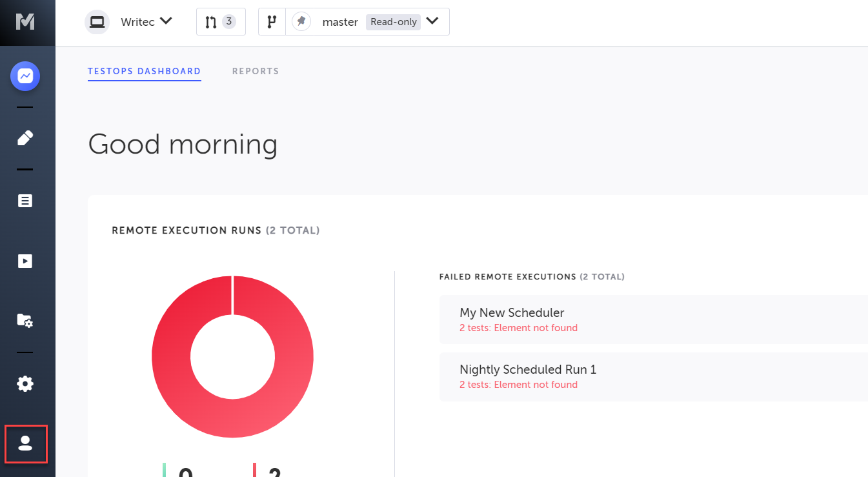868x477 pixels.
Task: Switch to the TestOps Dashboard tab
Action: [144, 71]
